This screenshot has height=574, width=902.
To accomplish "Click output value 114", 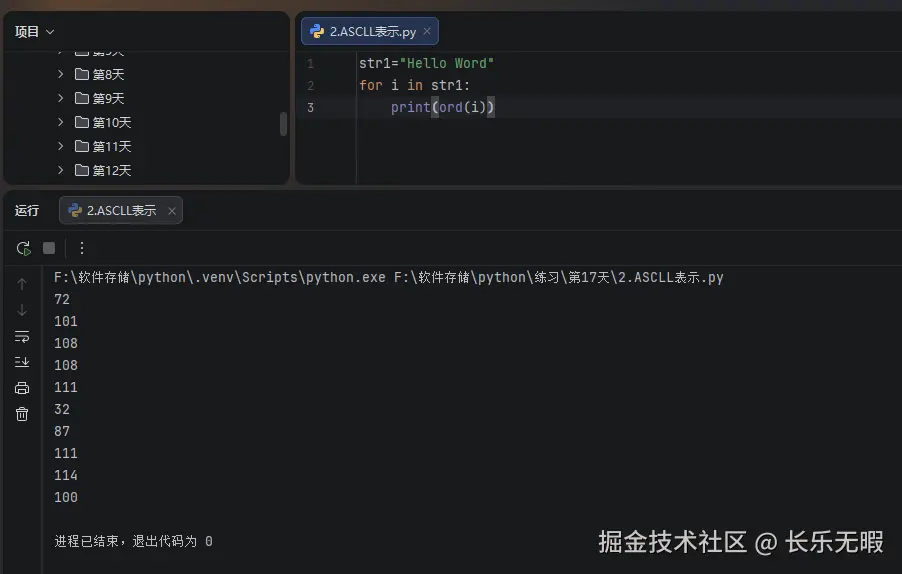I will click(x=66, y=475).
